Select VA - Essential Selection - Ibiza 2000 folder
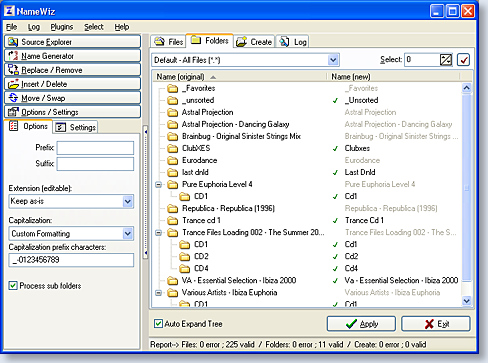 tap(239, 280)
